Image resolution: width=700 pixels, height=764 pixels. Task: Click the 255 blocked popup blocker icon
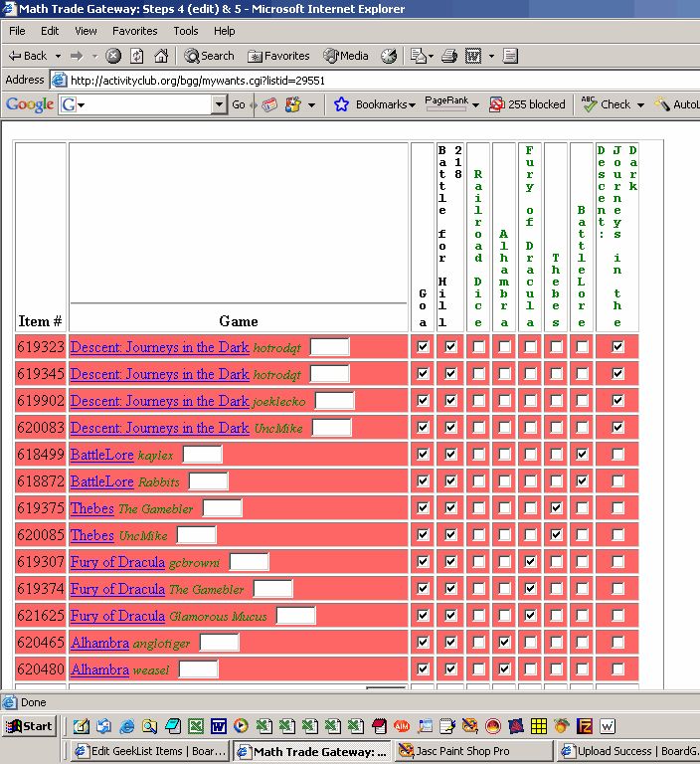[528, 104]
